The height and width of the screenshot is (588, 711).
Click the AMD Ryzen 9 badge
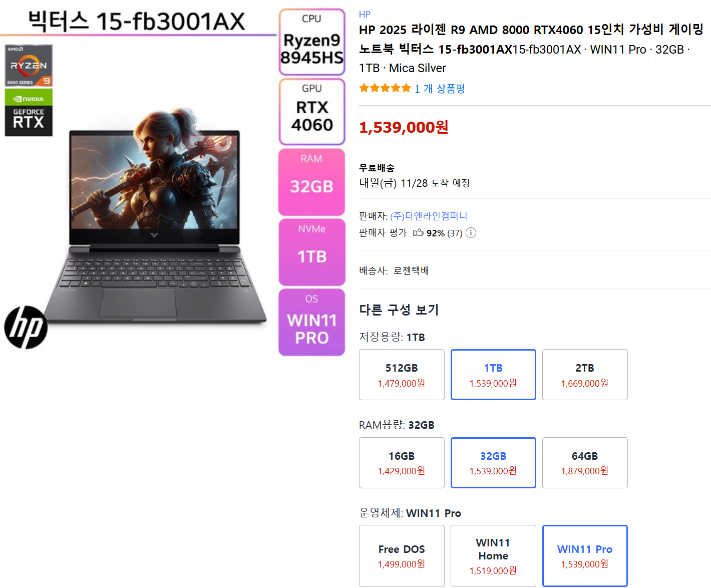(29, 66)
